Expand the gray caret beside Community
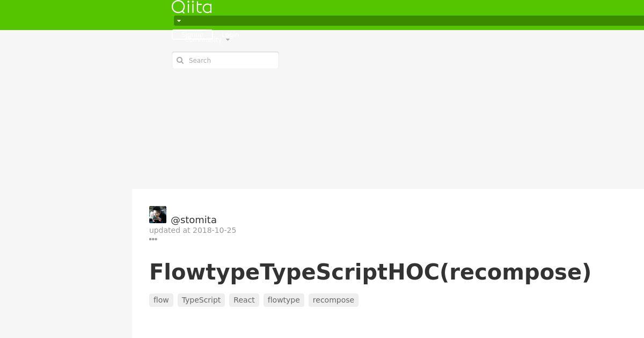The height and width of the screenshot is (338, 644). pos(228,40)
